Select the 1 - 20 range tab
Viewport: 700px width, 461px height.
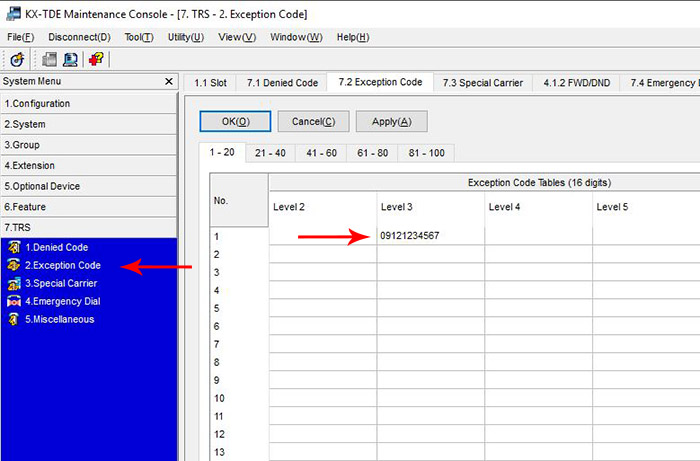[222, 152]
